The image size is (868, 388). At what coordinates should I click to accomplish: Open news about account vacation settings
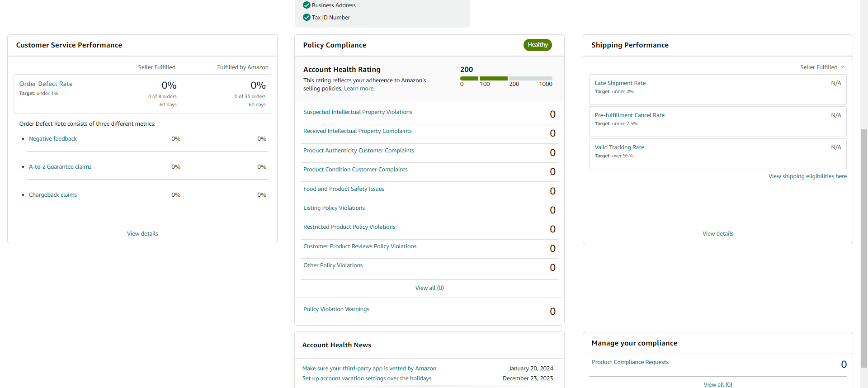(367, 379)
